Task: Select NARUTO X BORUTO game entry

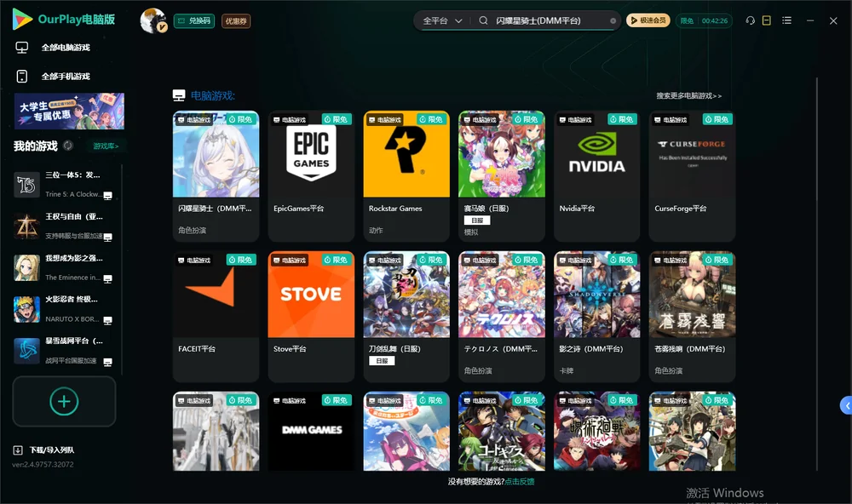Action: click(64, 309)
